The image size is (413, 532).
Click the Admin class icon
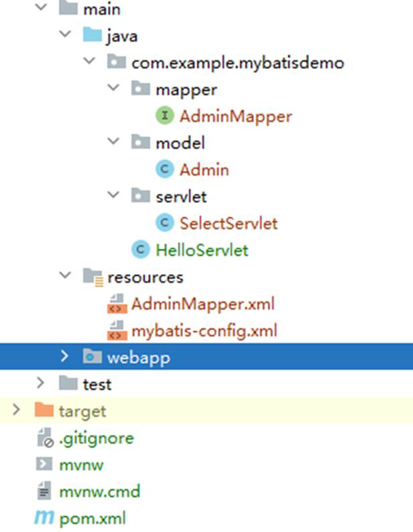tap(165, 169)
